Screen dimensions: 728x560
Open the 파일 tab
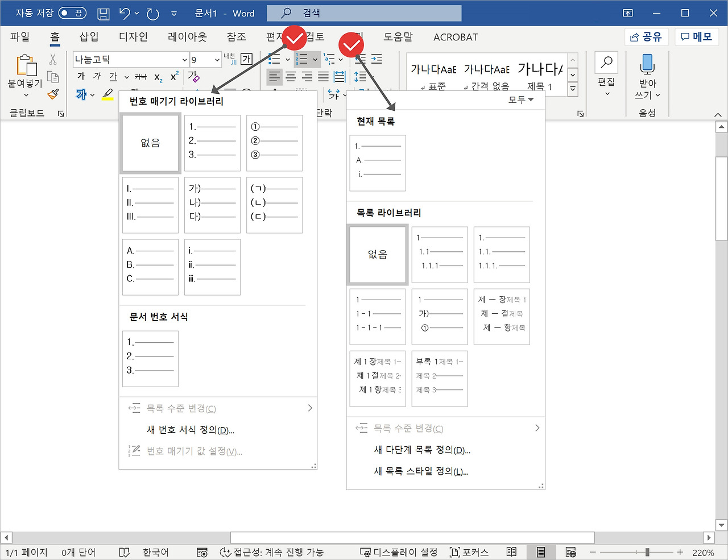click(x=20, y=37)
